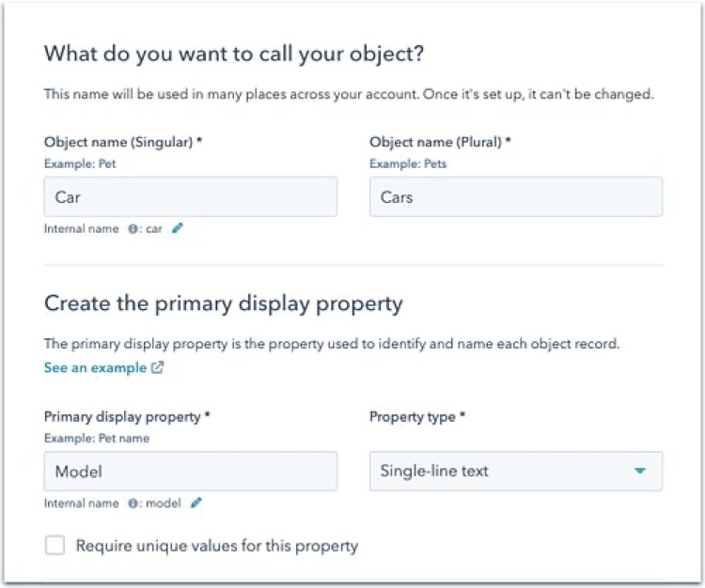Focus the singular object name field 'Car'
This screenshot has height=588, width=705.
191,196
